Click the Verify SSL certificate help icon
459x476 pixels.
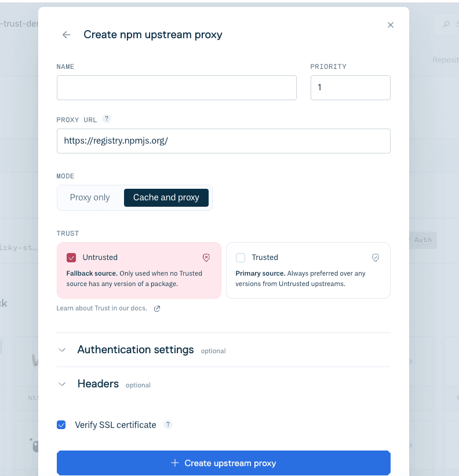(x=168, y=424)
